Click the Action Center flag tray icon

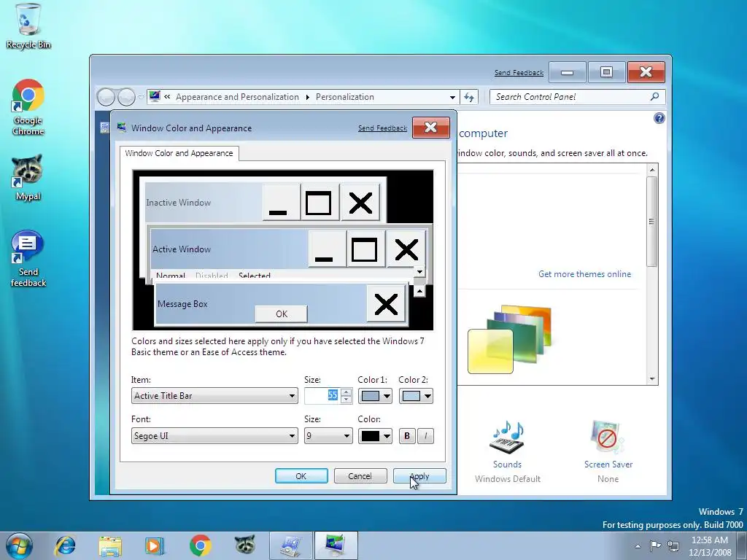(656, 545)
